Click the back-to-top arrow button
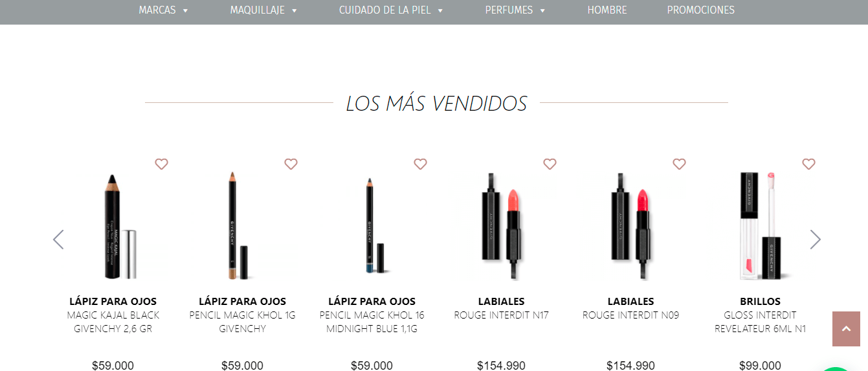The image size is (868, 371). (846, 329)
